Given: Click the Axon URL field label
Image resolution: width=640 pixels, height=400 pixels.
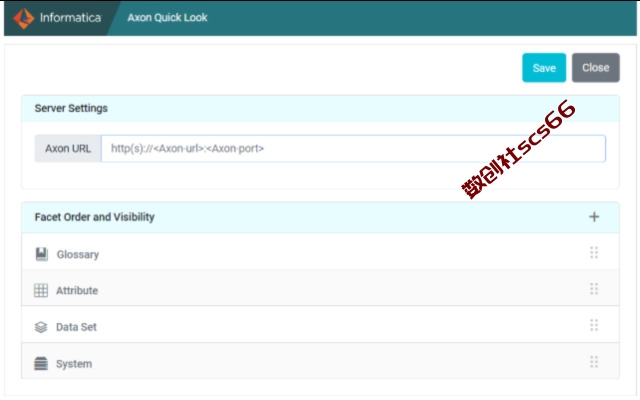Looking at the screenshot, I should tap(68, 149).
